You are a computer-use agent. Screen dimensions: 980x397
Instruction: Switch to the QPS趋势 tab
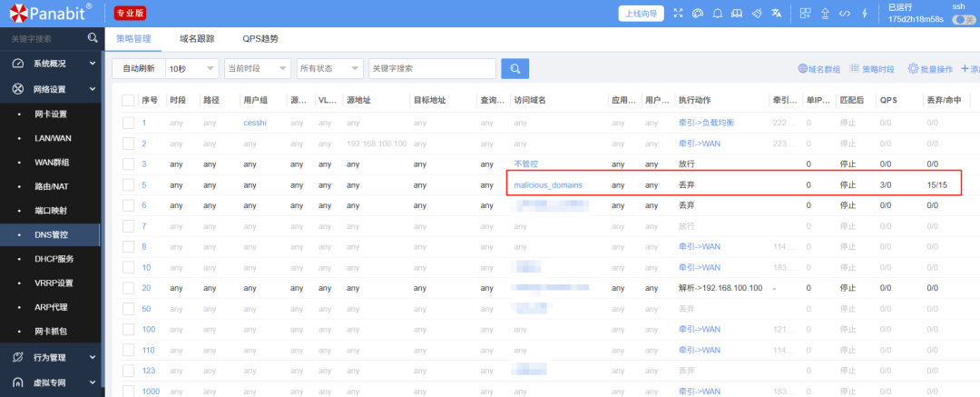(x=260, y=38)
